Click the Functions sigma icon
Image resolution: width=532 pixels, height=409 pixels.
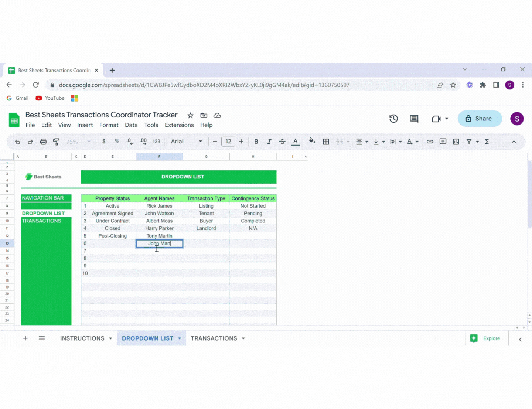tap(487, 142)
